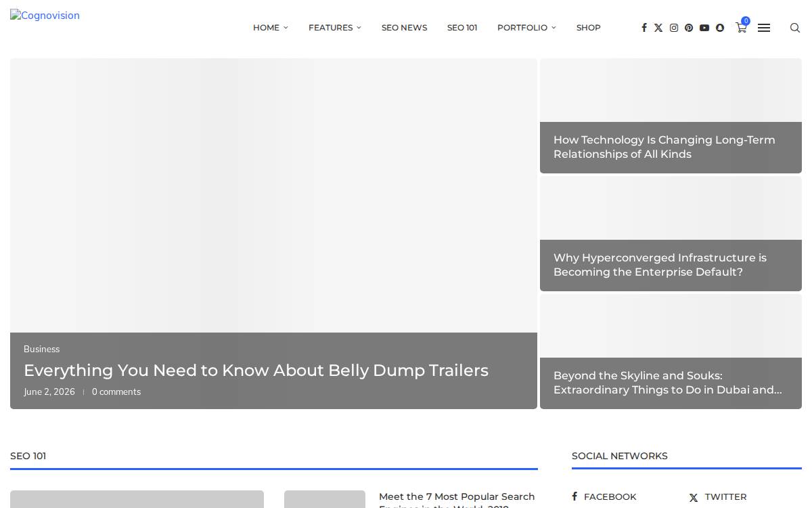The width and height of the screenshot is (812, 508).
Task: Open 'How Technology Is Changing Long-Term Relationships' article
Action: pyautogui.click(x=664, y=147)
